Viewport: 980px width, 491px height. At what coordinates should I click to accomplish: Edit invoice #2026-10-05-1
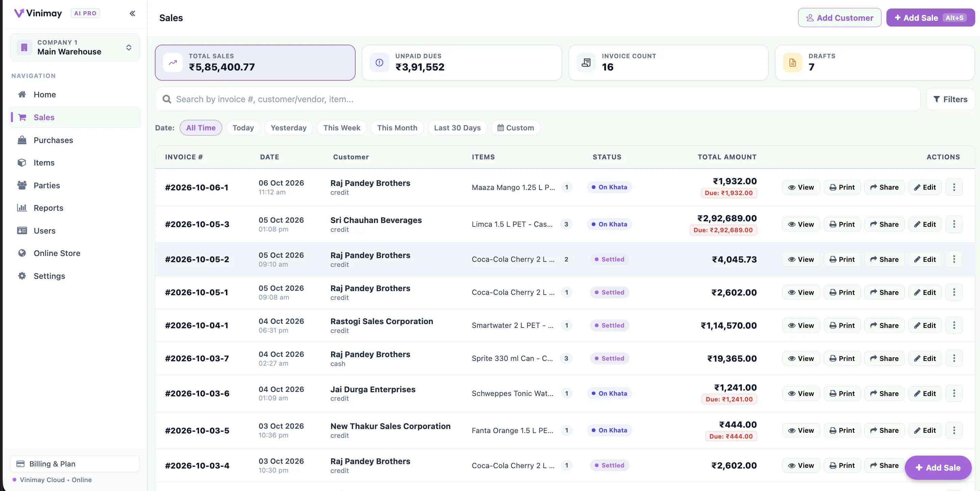point(925,292)
